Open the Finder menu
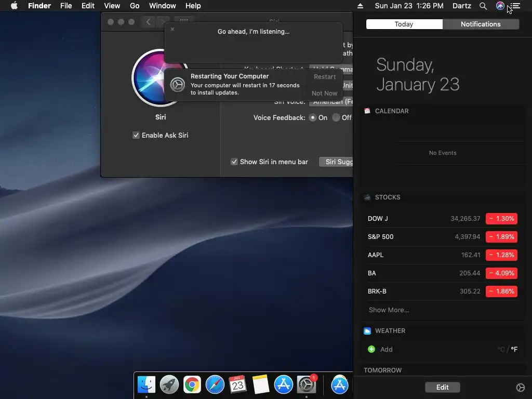This screenshot has width=532, height=399. pos(39,6)
